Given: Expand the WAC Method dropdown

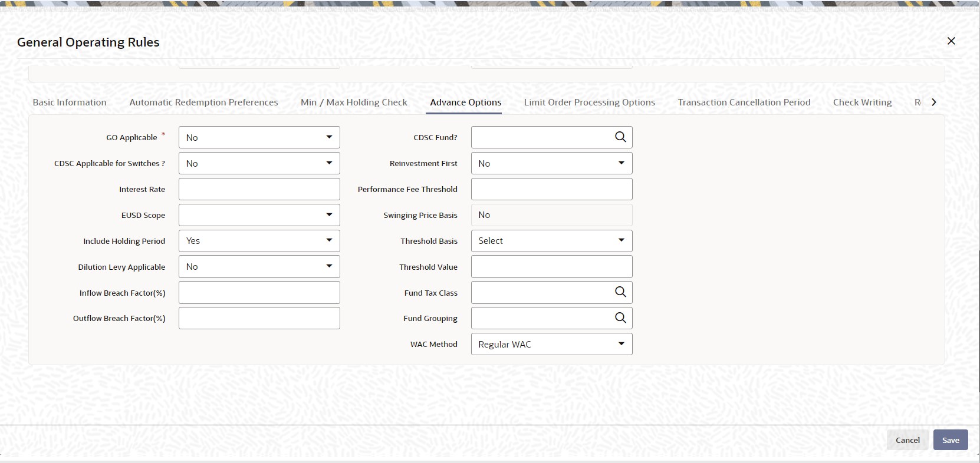Looking at the screenshot, I should coord(552,344).
